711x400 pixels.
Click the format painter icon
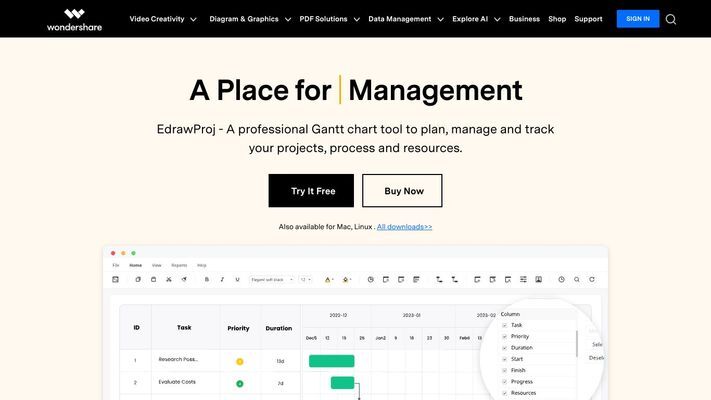tap(184, 279)
